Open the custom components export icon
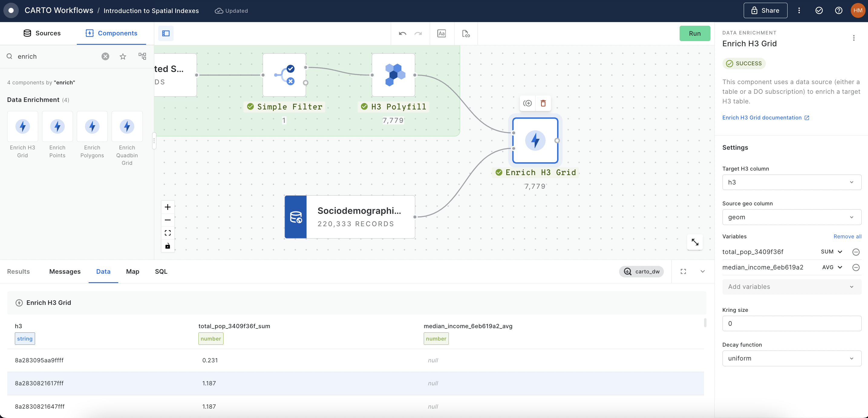Screen dimensions: 868x418 [466, 33]
